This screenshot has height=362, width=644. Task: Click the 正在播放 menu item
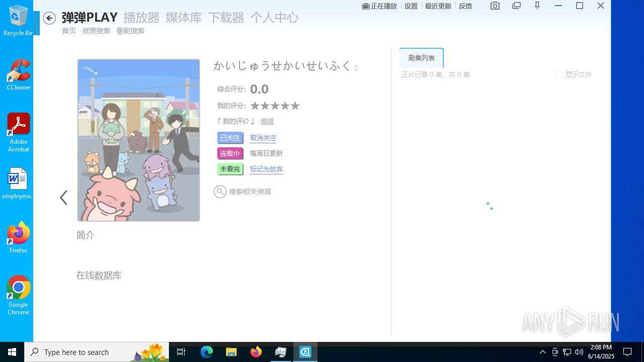(380, 6)
